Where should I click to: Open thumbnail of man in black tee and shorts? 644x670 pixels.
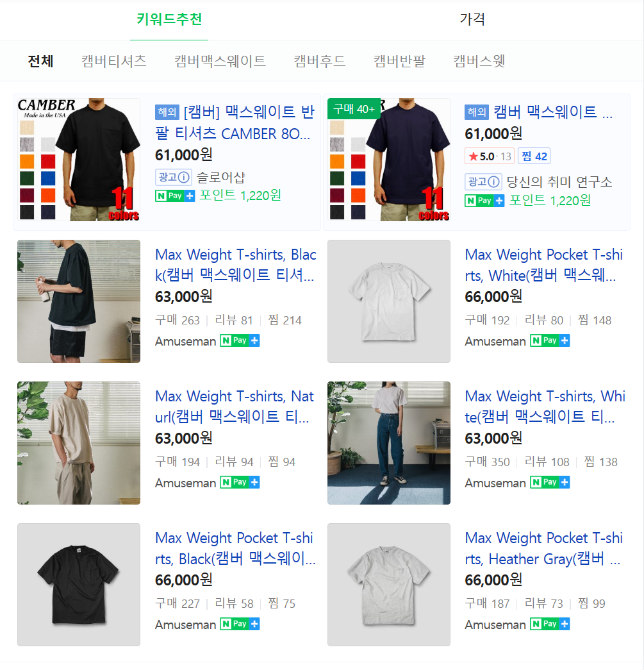click(x=79, y=301)
